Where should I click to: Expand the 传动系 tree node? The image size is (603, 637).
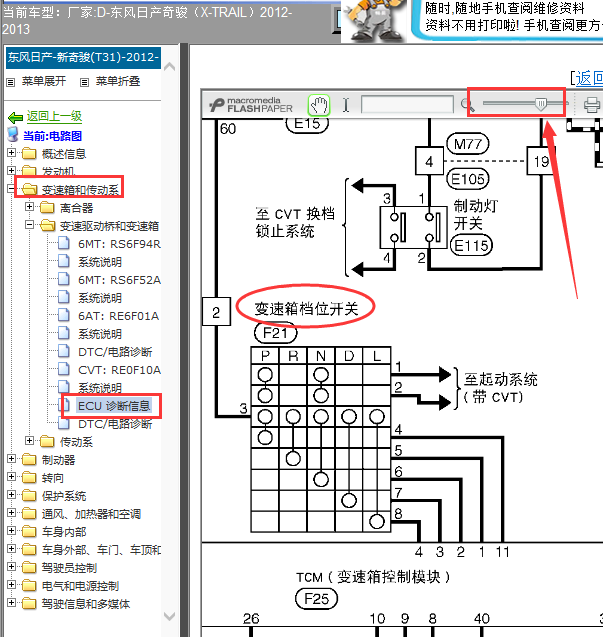coord(29,440)
